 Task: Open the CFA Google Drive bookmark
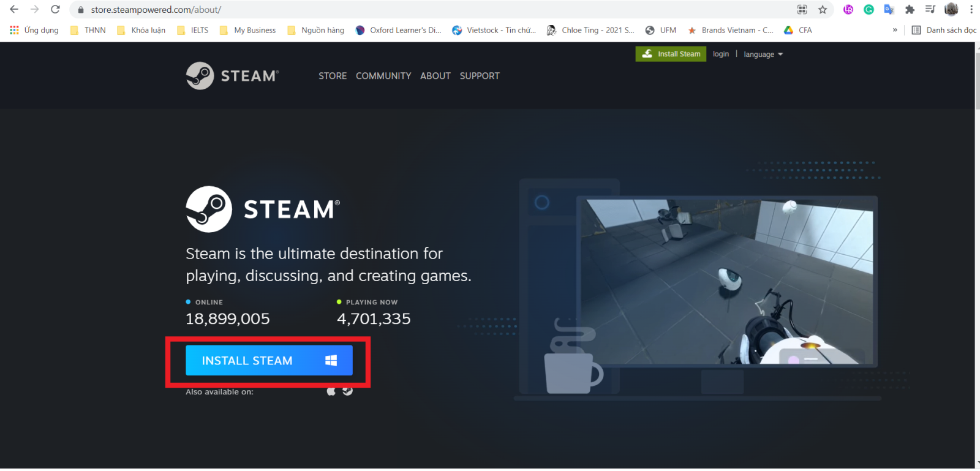(x=797, y=30)
